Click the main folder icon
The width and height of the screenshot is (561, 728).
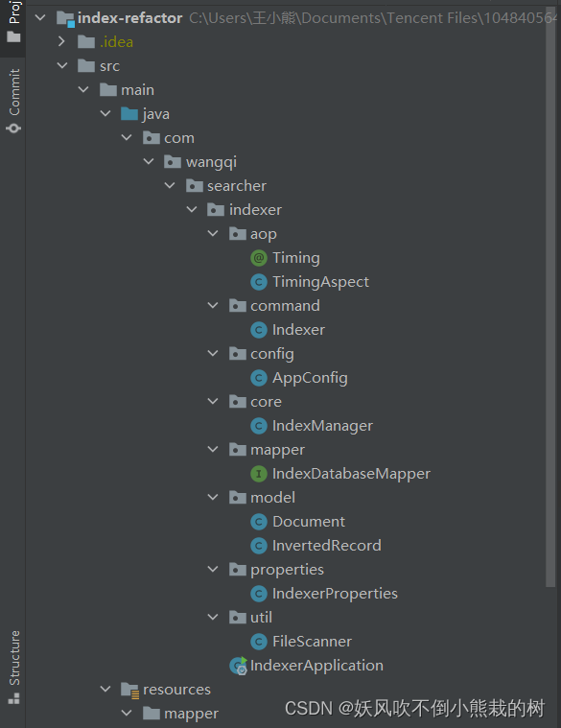point(108,89)
